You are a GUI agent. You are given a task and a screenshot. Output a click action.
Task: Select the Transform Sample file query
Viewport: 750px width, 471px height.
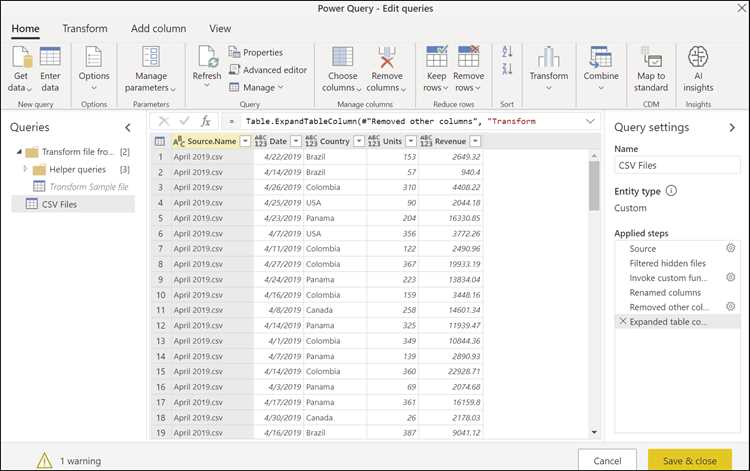(x=81, y=186)
